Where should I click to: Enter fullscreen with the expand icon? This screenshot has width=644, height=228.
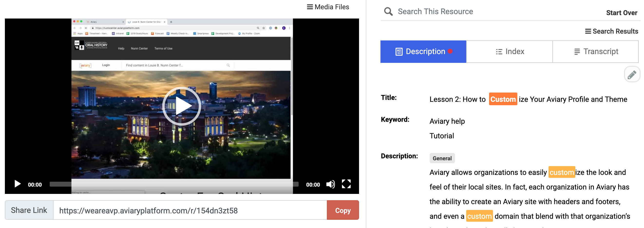click(346, 184)
